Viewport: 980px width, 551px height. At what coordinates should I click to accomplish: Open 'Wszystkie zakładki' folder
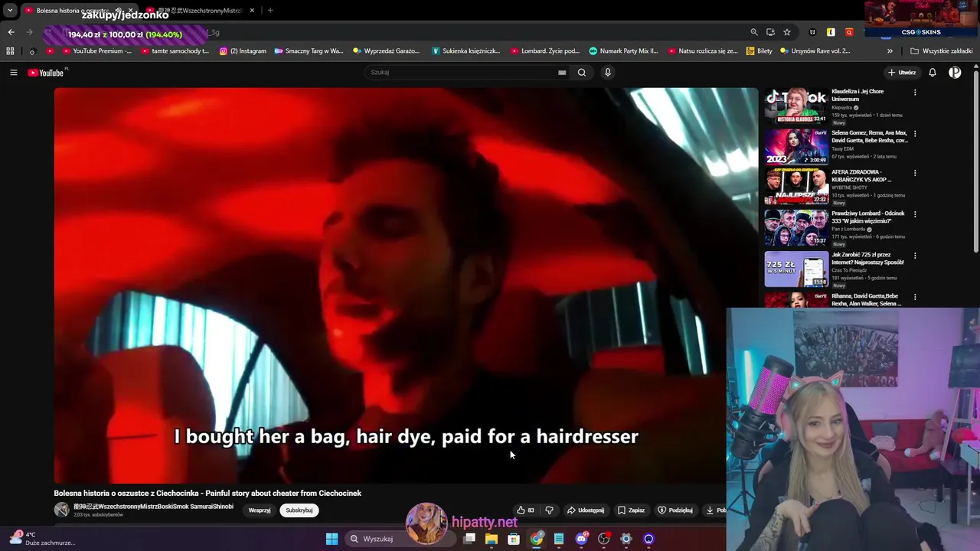(x=942, y=51)
